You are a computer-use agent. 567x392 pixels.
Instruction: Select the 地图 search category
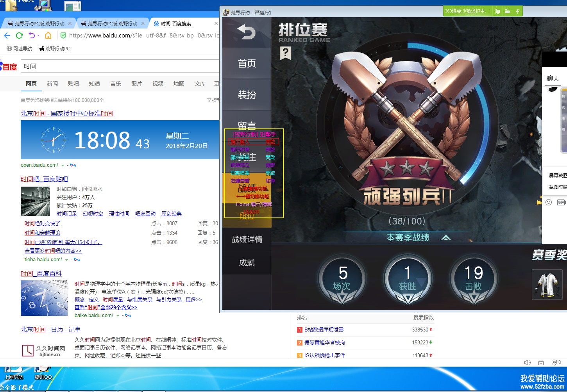tap(179, 84)
